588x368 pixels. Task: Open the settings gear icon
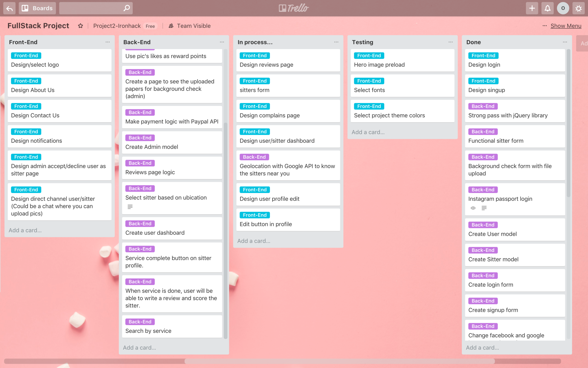pyautogui.click(x=578, y=8)
